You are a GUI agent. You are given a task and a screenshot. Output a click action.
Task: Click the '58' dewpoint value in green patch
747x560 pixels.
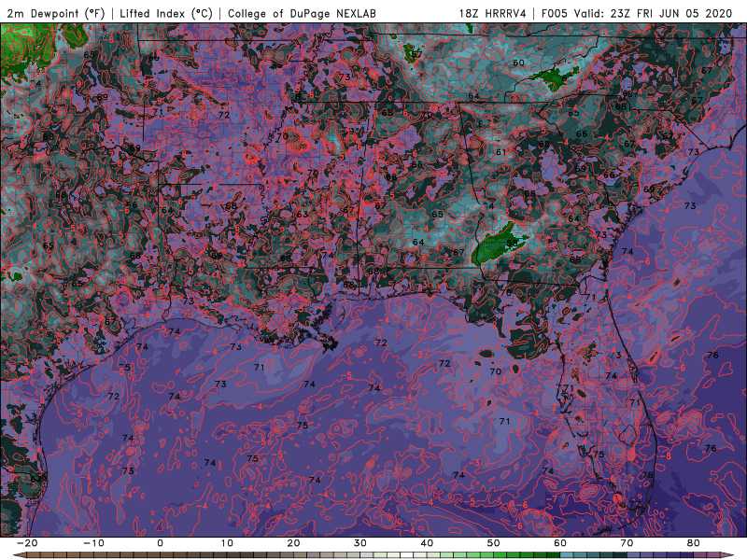point(512,243)
